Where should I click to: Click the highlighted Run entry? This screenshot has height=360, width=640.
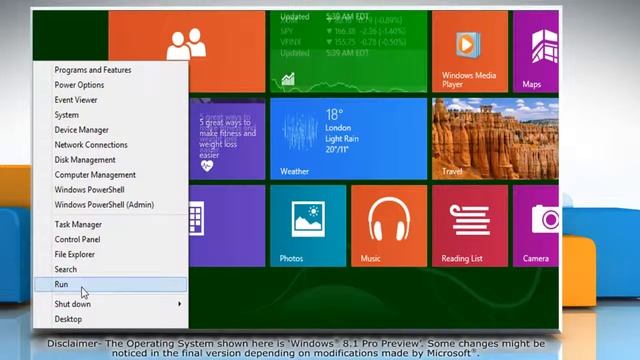pos(111,284)
